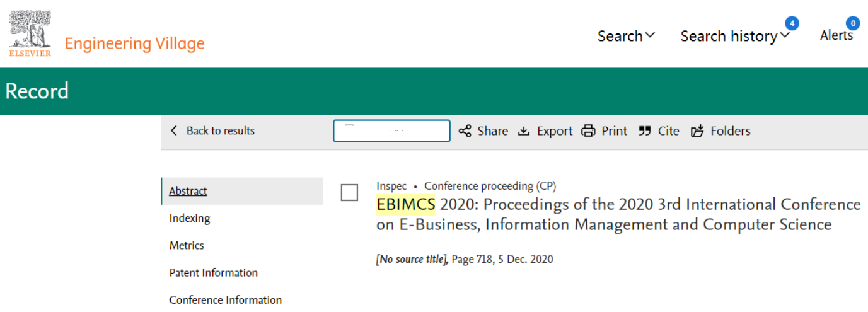Open the Search history badge showing 4
The height and width of the screenshot is (312, 868).
tap(792, 24)
